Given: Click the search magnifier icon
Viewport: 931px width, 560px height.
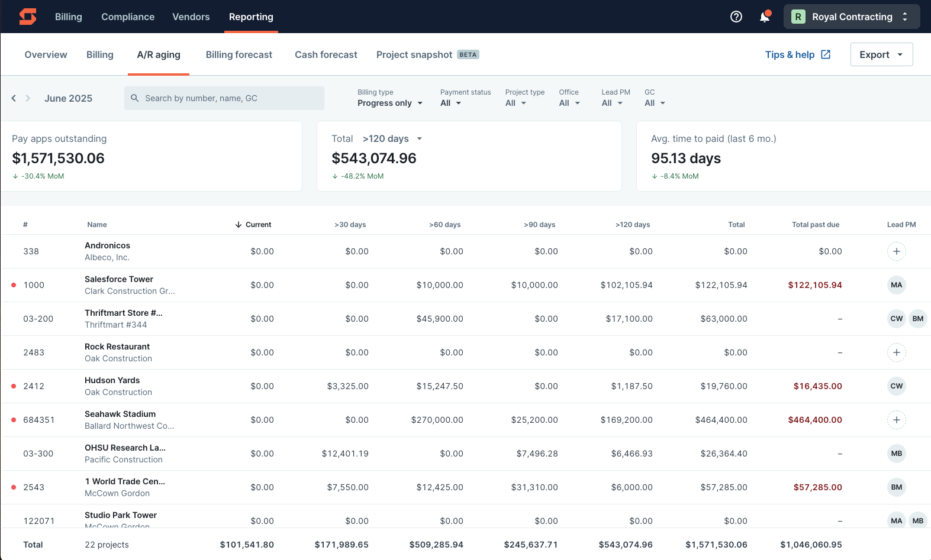Looking at the screenshot, I should click(135, 98).
